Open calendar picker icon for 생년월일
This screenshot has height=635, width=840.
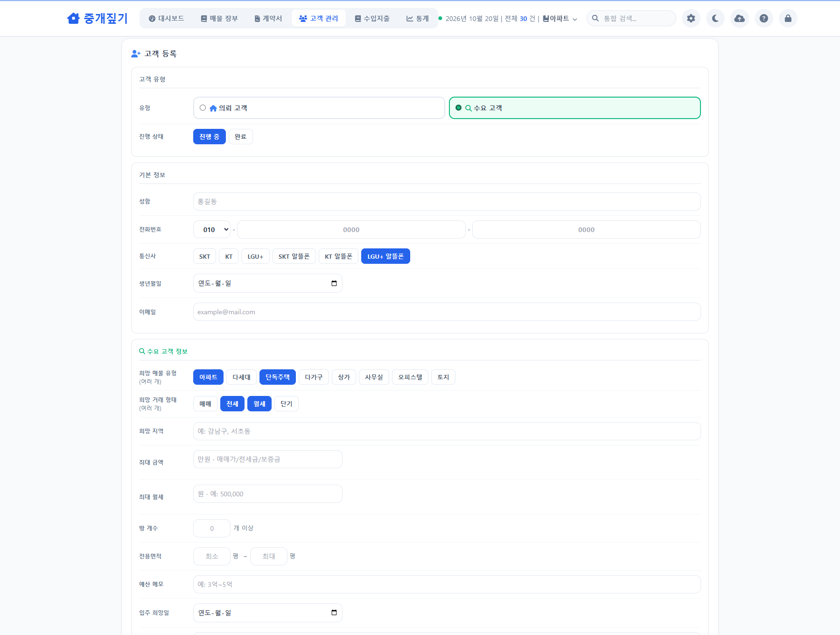334,283
